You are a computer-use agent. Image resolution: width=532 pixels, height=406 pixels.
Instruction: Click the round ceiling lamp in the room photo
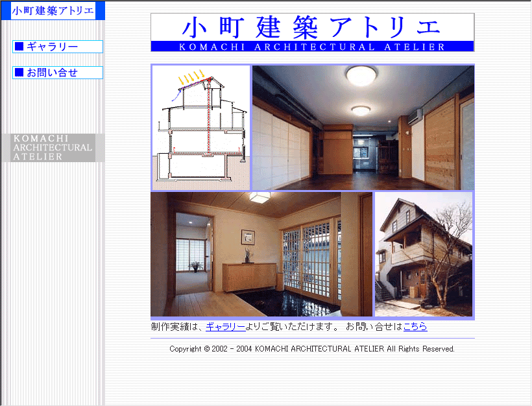pos(361,75)
